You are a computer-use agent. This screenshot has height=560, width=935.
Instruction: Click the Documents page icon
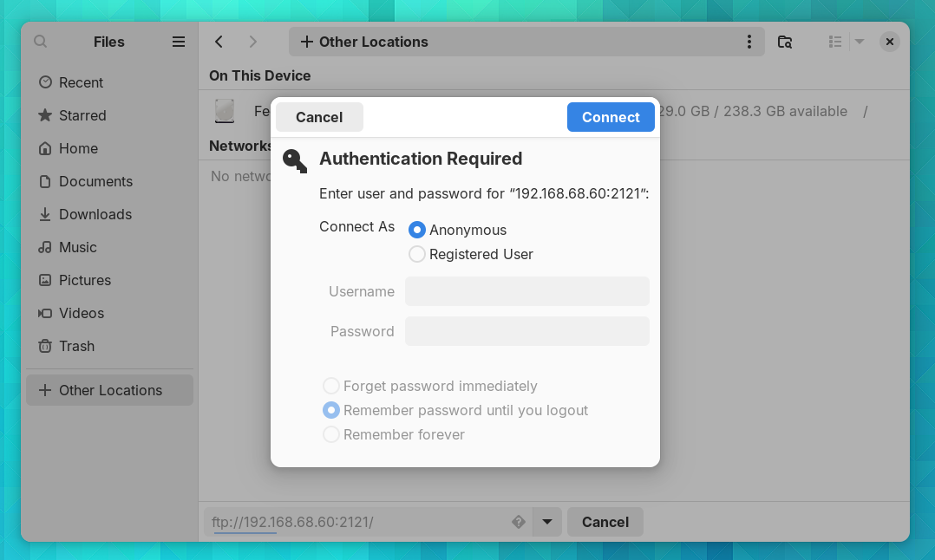tap(45, 181)
